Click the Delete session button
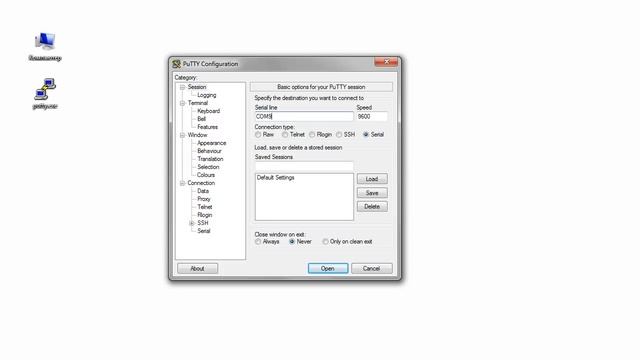The width and height of the screenshot is (640, 360). (372, 207)
